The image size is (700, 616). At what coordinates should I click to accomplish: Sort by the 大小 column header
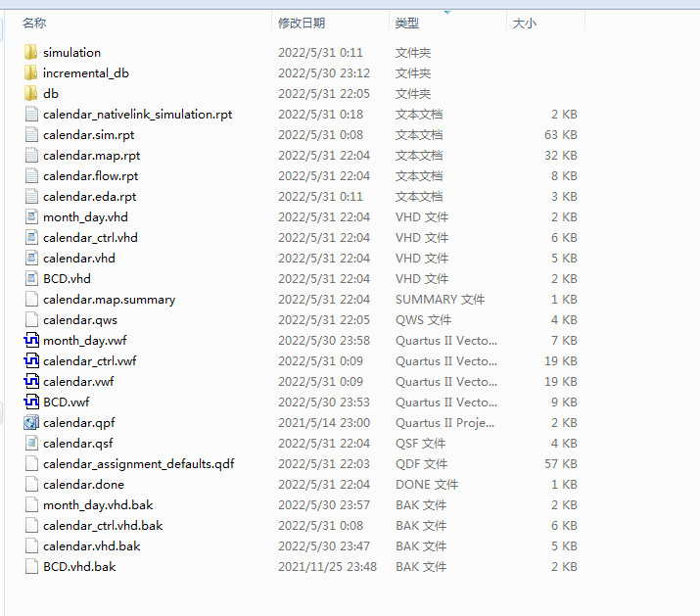[x=525, y=23]
